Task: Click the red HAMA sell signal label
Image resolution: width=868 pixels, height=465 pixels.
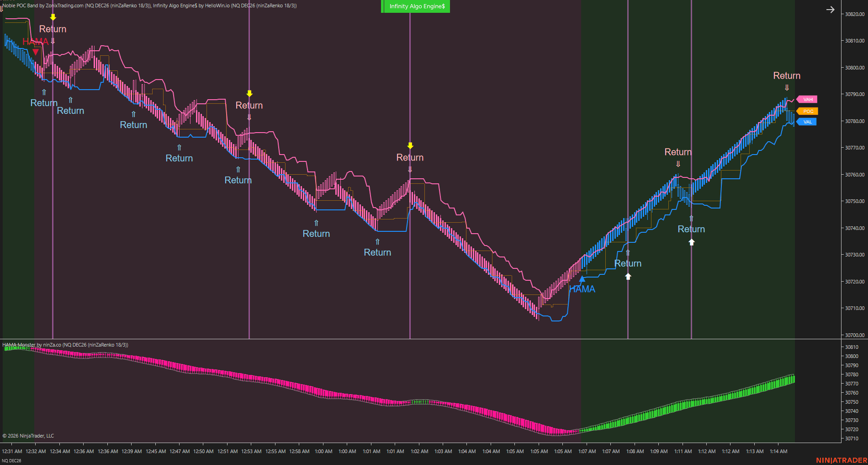Action: click(x=35, y=42)
